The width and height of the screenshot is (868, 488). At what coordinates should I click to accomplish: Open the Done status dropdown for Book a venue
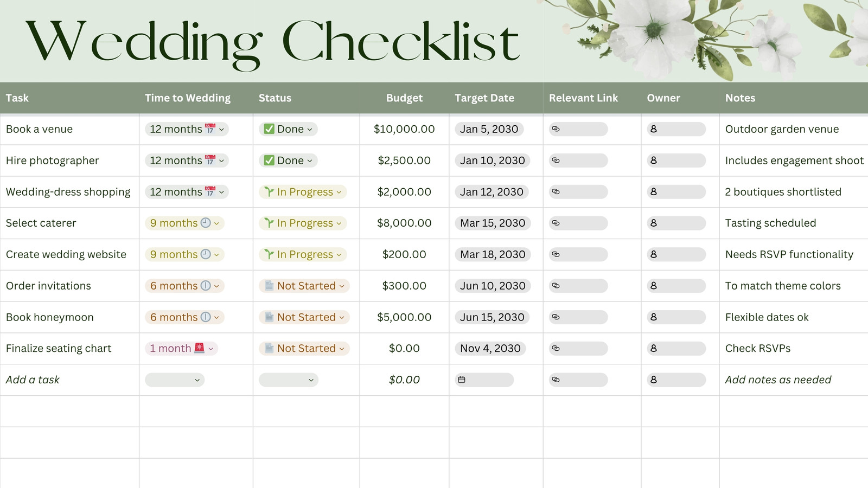coord(289,129)
